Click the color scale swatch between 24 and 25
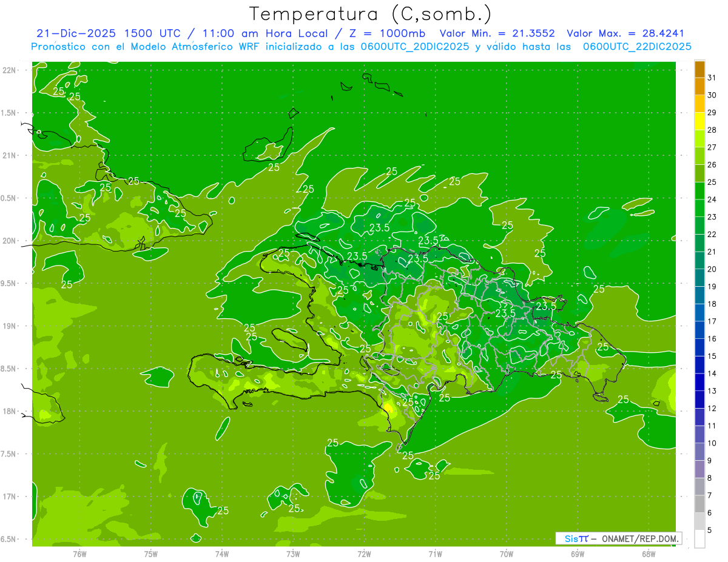728x562 pixels. [699, 190]
